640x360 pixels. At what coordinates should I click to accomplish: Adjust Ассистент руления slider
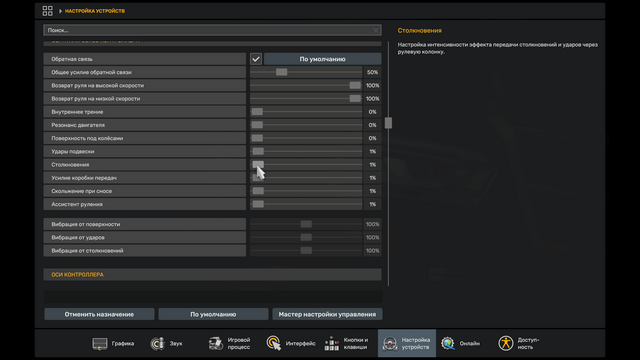258,204
